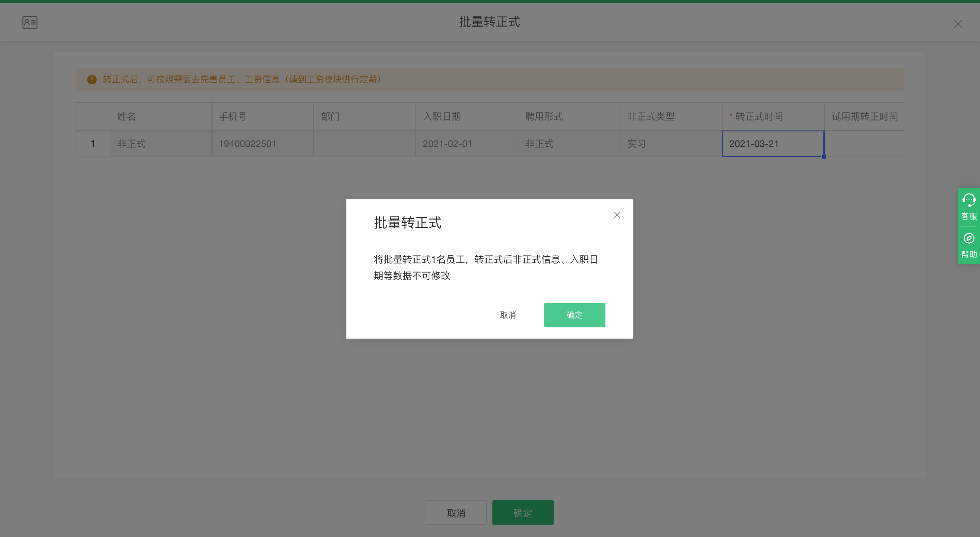Click the confirmation dialog title 批量转正式
The image size is (980, 537).
click(x=408, y=223)
